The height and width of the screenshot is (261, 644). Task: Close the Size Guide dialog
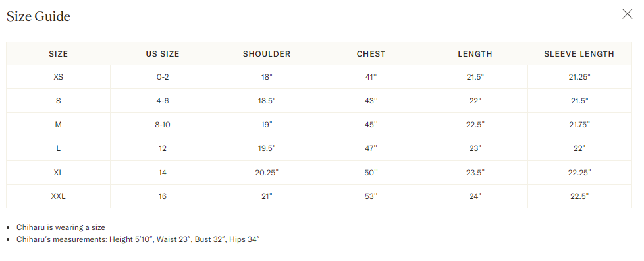coord(627,14)
